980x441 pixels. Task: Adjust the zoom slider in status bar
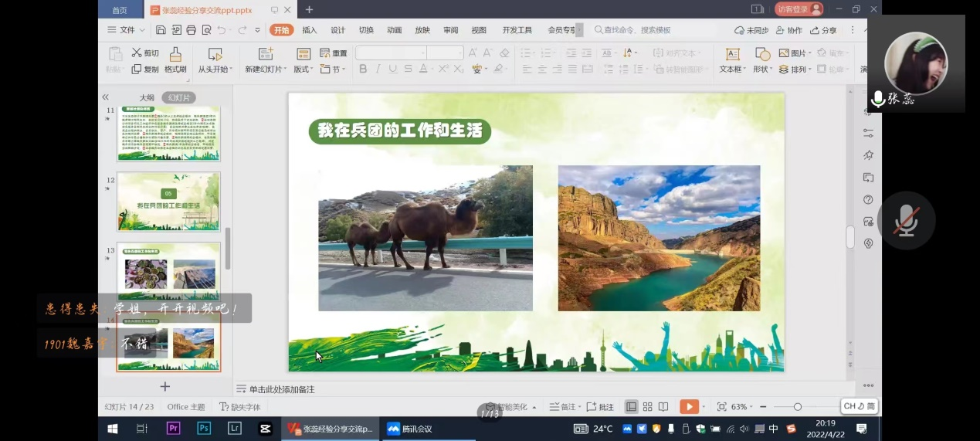[x=798, y=407]
